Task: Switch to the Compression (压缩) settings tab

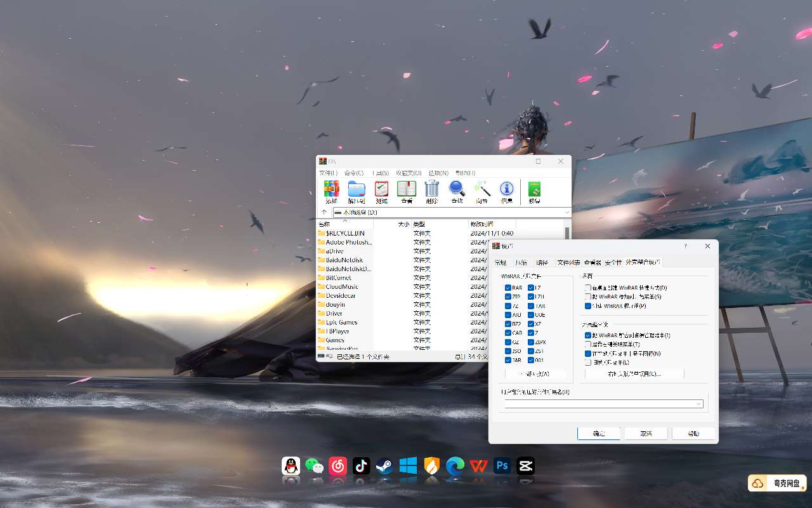Action: [521, 262]
